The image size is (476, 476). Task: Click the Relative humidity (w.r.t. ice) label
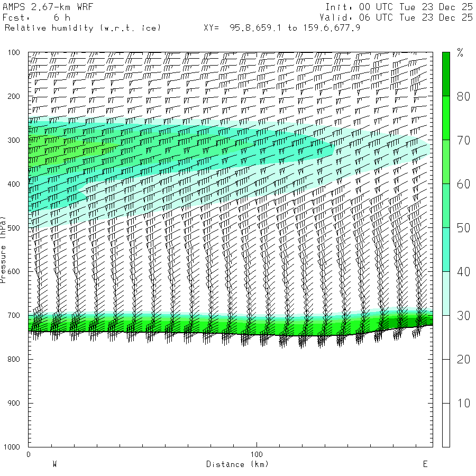83,28
